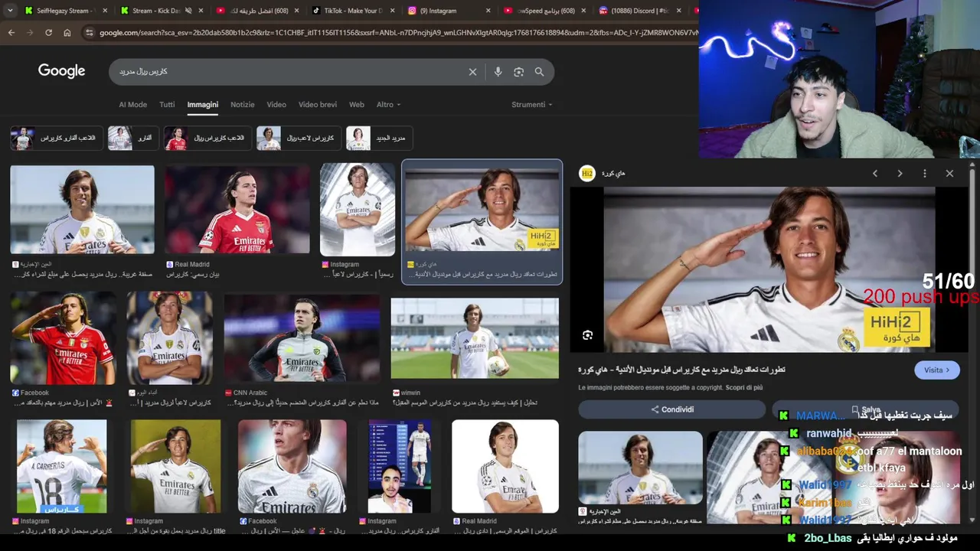Viewport: 980px width, 551px height.
Task: Start voice search with the microphone icon
Action: pyautogui.click(x=498, y=71)
